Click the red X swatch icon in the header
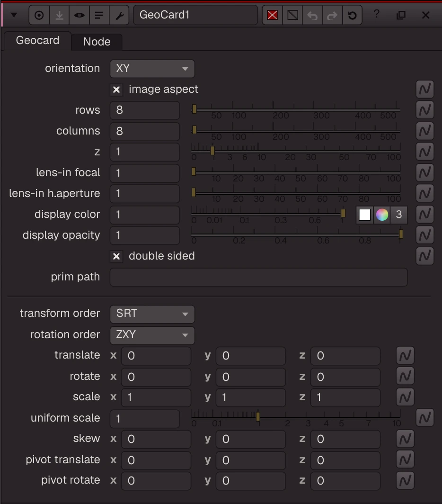 tap(273, 15)
